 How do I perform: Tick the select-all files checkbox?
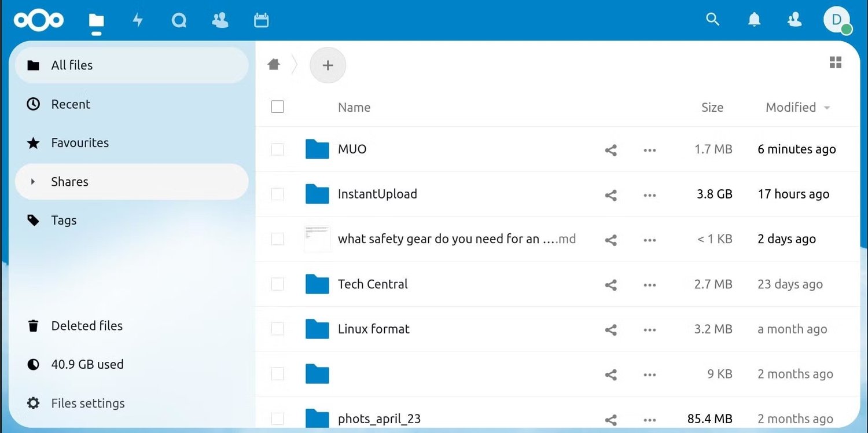point(277,107)
